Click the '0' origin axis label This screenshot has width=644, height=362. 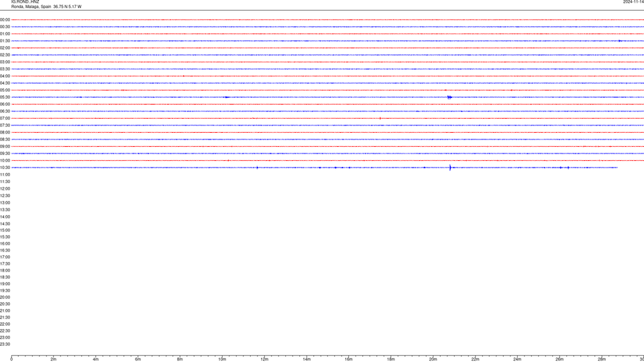11,359
